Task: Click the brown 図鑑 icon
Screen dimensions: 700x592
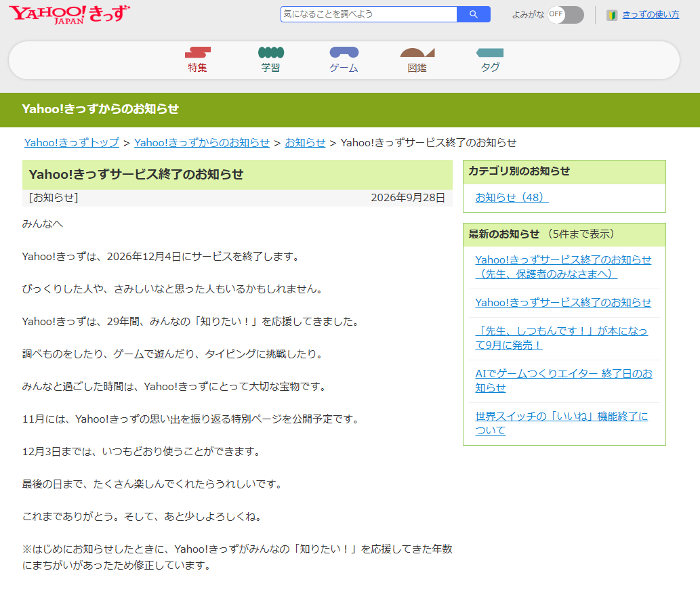Action: tap(417, 53)
